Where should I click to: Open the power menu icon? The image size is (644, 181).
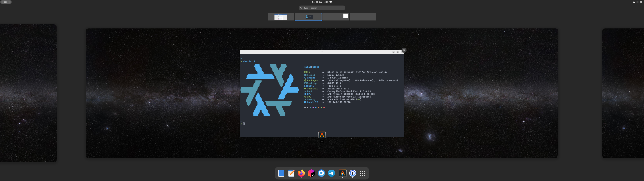click(x=641, y=2)
